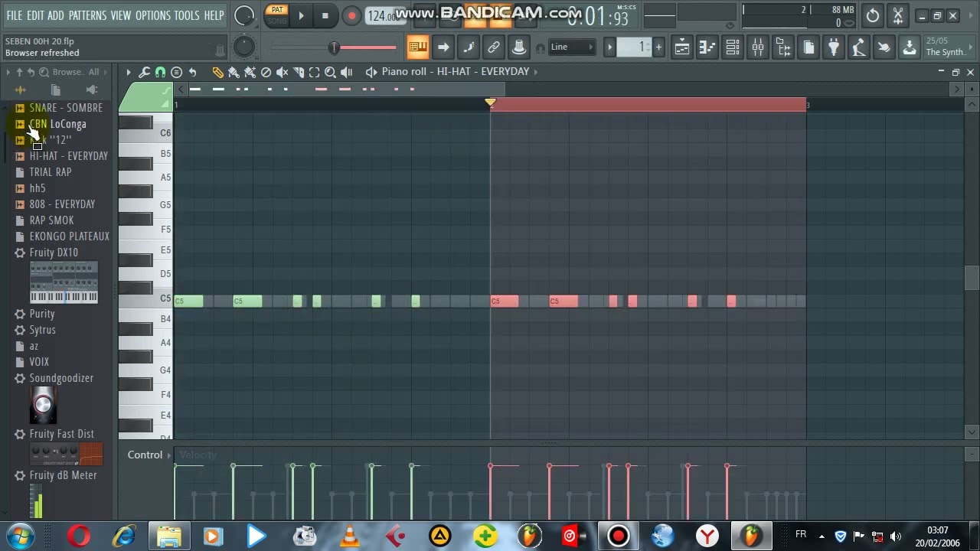Open the TOOLS menu

pyautogui.click(x=186, y=15)
